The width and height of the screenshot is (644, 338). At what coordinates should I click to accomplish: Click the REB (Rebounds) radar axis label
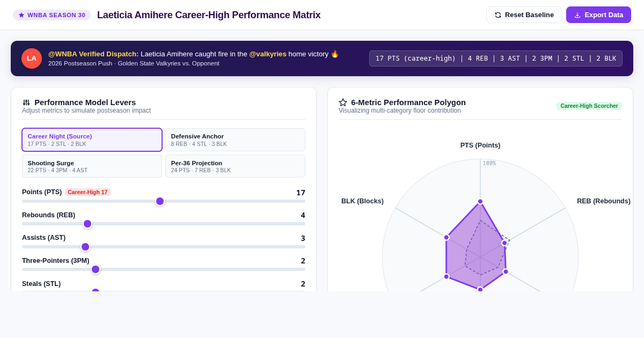pos(604,201)
